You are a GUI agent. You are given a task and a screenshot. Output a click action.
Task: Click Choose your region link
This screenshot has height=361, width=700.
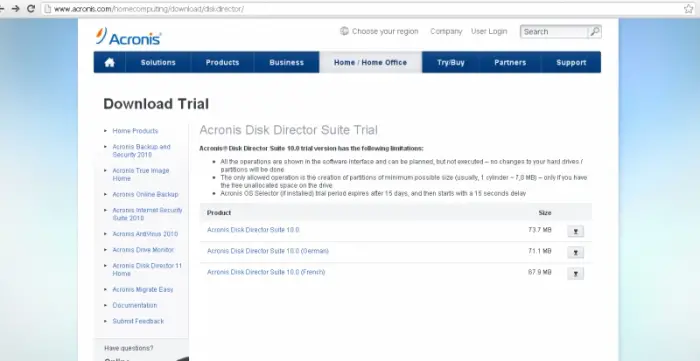(x=385, y=31)
